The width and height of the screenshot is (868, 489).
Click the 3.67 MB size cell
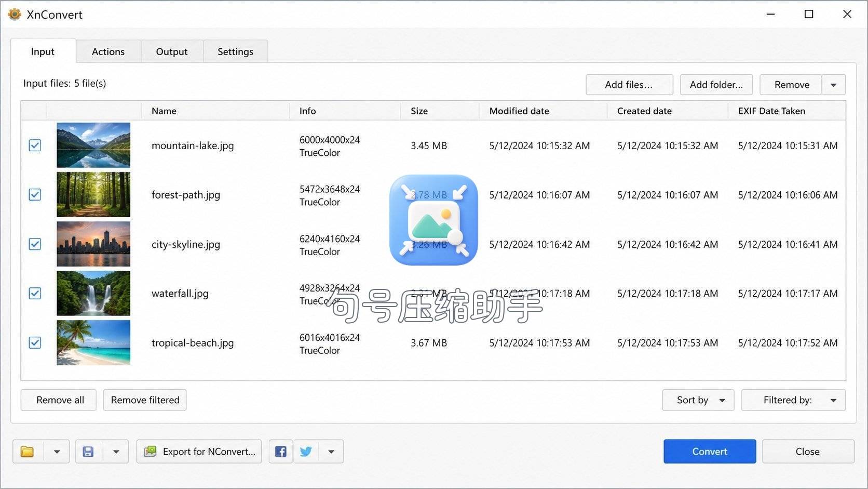click(429, 343)
